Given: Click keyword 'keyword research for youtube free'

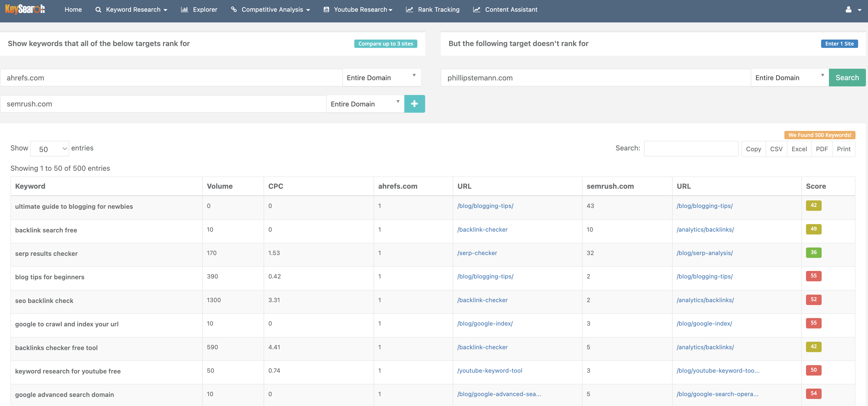Looking at the screenshot, I should (x=68, y=371).
